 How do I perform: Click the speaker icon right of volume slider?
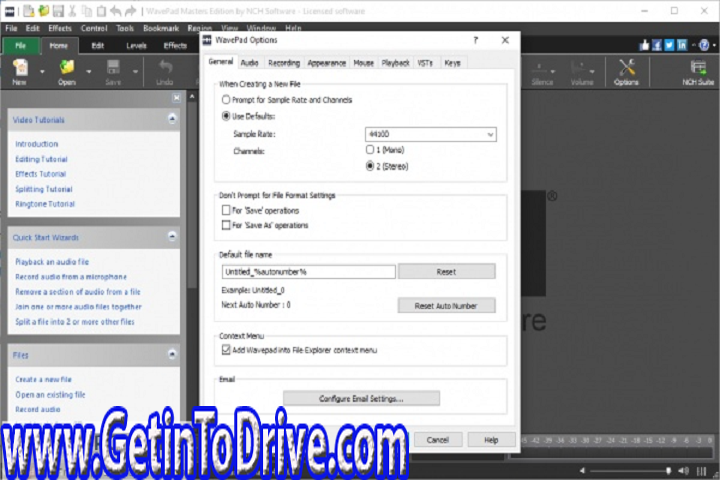(x=684, y=471)
